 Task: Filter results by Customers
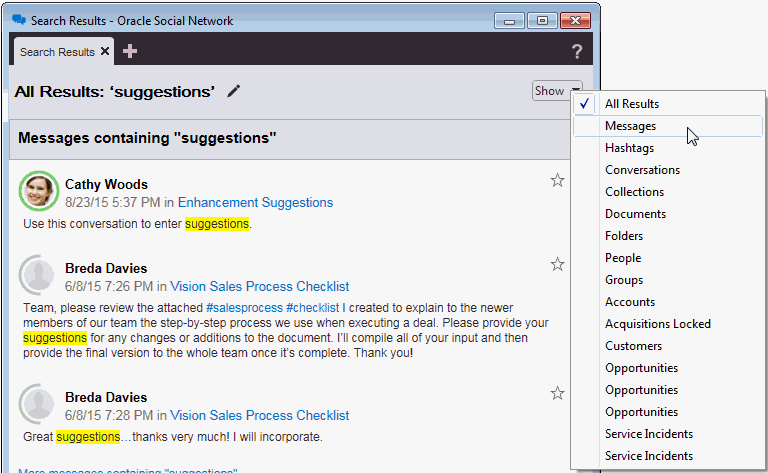[668, 346]
